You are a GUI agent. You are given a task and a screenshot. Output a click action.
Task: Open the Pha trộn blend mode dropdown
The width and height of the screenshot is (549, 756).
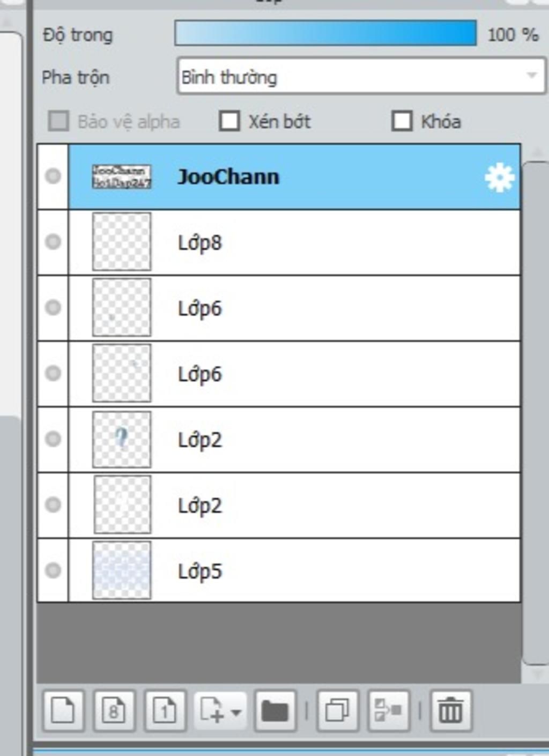pos(361,77)
